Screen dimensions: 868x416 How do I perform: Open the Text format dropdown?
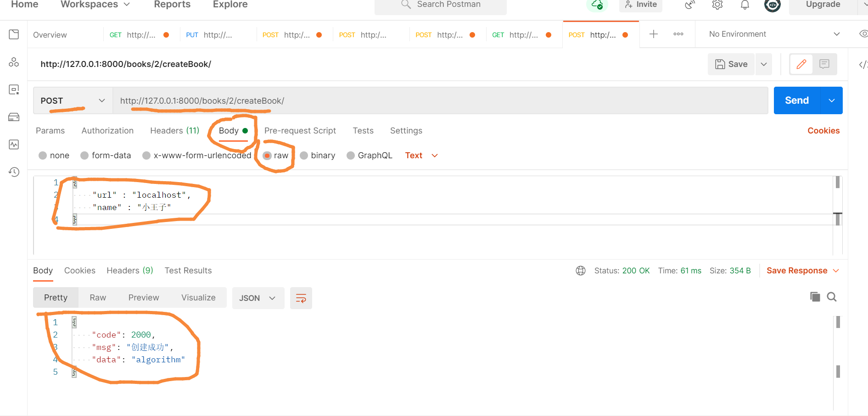(421, 155)
